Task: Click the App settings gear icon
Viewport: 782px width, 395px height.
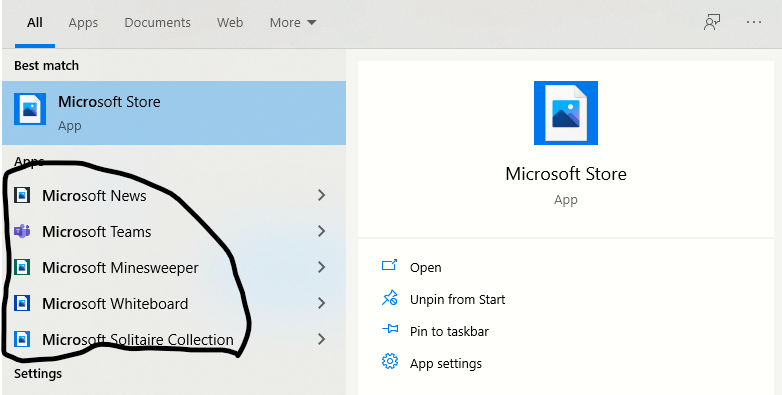Action: click(x=390, y=361)
